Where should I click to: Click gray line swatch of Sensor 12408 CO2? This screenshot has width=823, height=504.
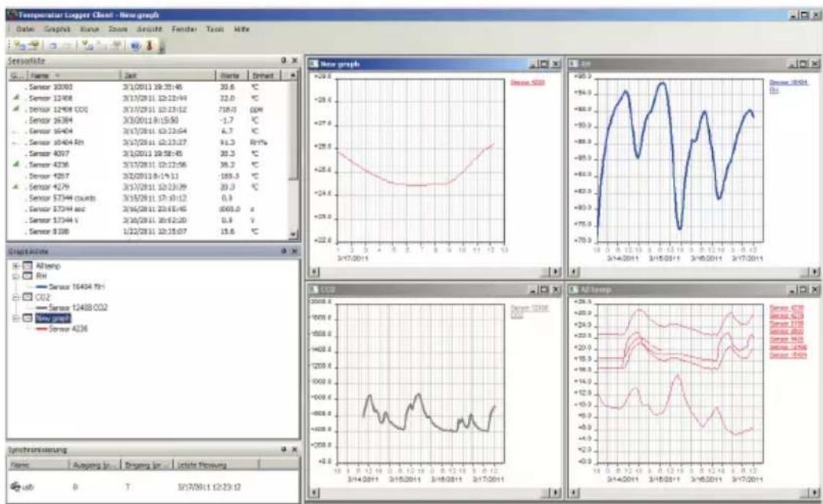click(x=41, y=307)
